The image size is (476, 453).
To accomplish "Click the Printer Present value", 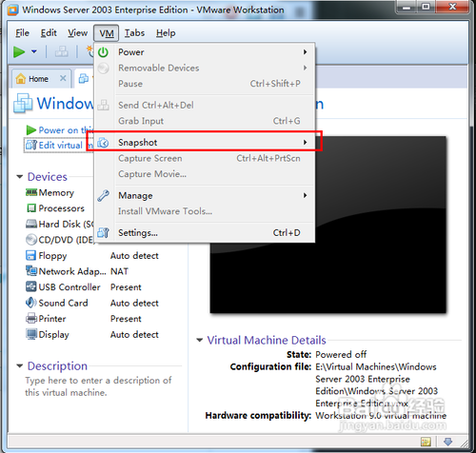I will (126, 319).
